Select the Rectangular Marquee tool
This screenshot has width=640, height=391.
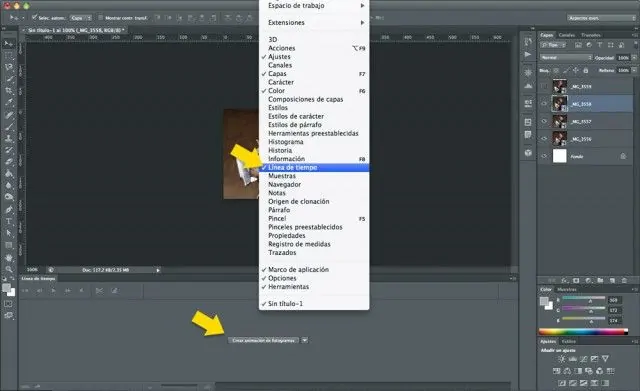(x=8, y=56)
